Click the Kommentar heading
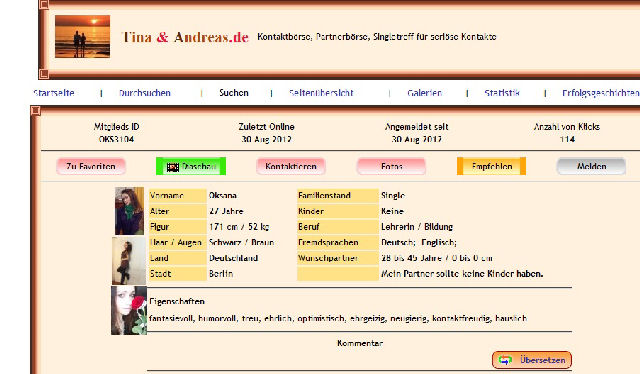Viewport: 640px width, 374px height. 360,343
